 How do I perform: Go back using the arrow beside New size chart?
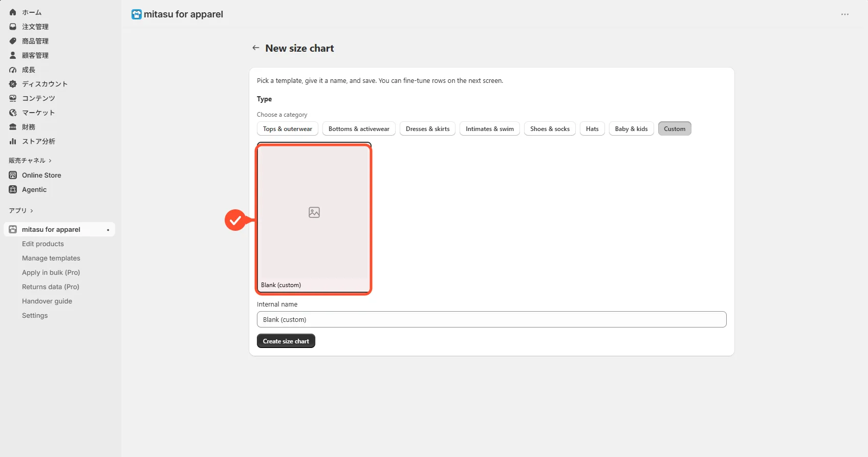tap(256, 48)
